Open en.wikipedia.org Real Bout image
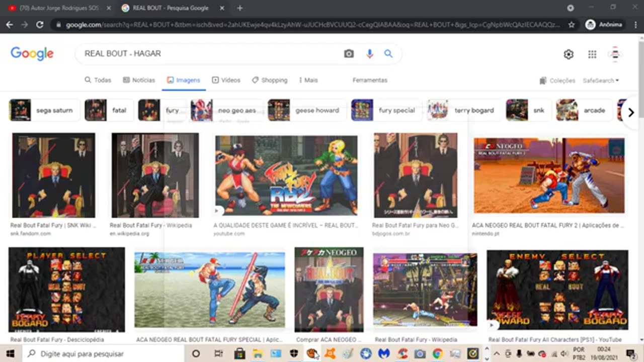 click(154, 175)
